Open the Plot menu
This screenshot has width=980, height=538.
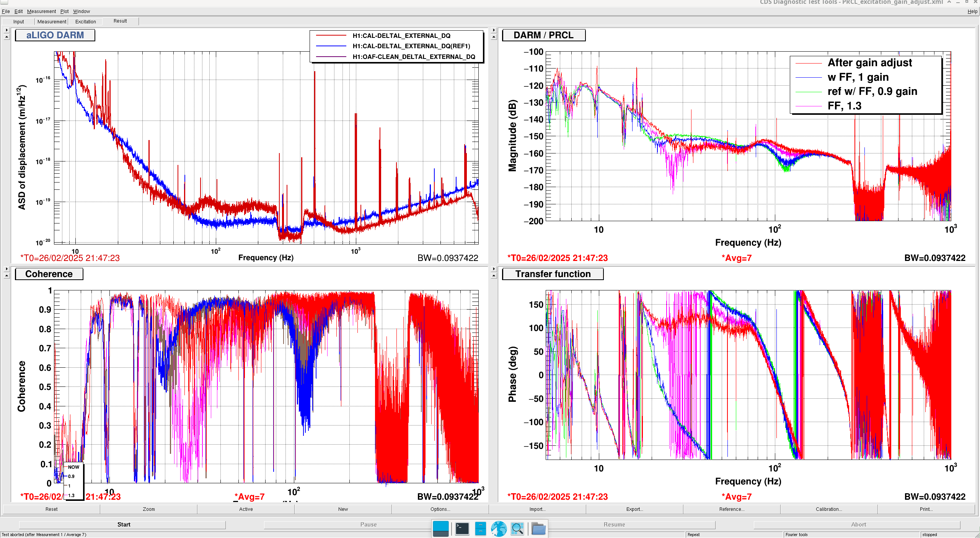coord(64,11)
